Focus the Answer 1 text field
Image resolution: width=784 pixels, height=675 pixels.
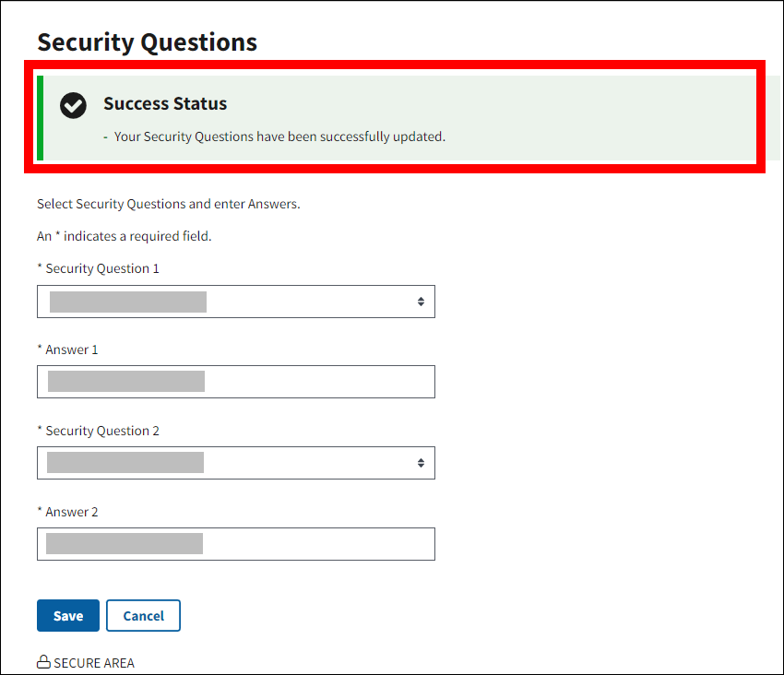pyautogui.click(x=235, y=382)
